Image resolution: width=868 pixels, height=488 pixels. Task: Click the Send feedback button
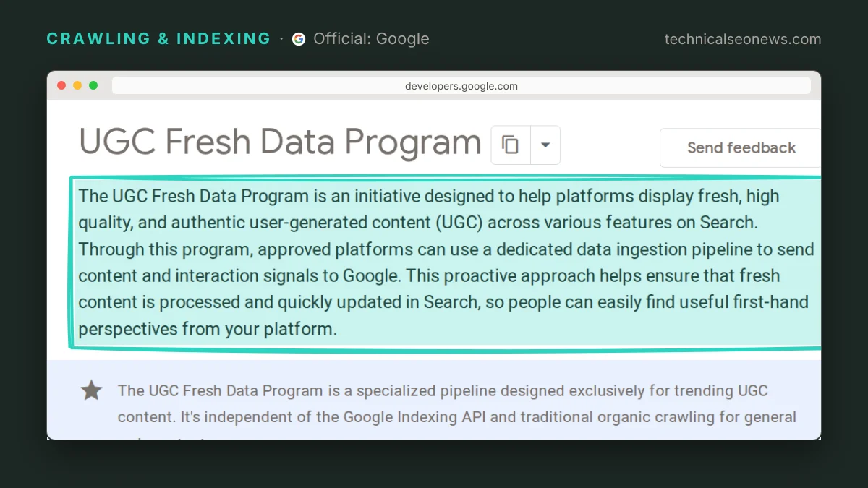741,147
